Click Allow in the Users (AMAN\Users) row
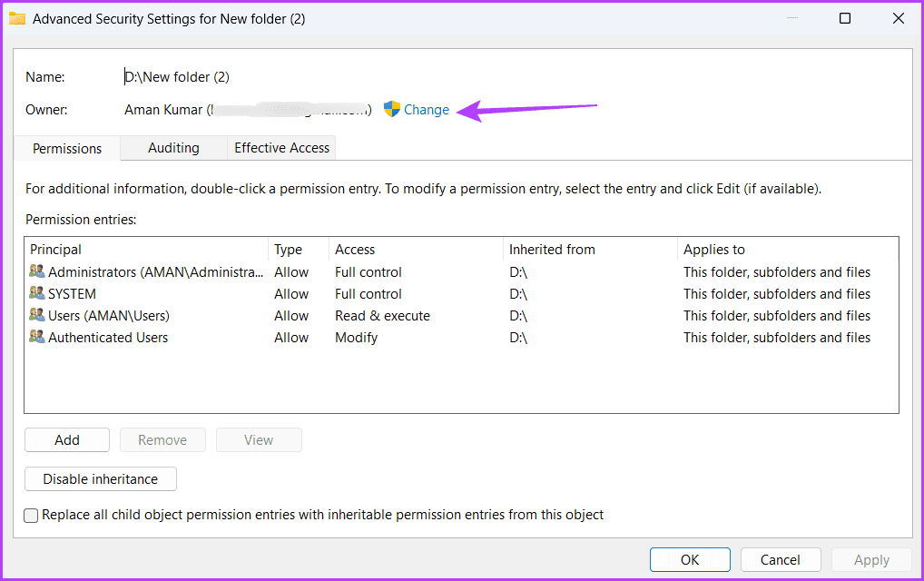This screenshot has width=924, height=581. click(x=291, y=316)
